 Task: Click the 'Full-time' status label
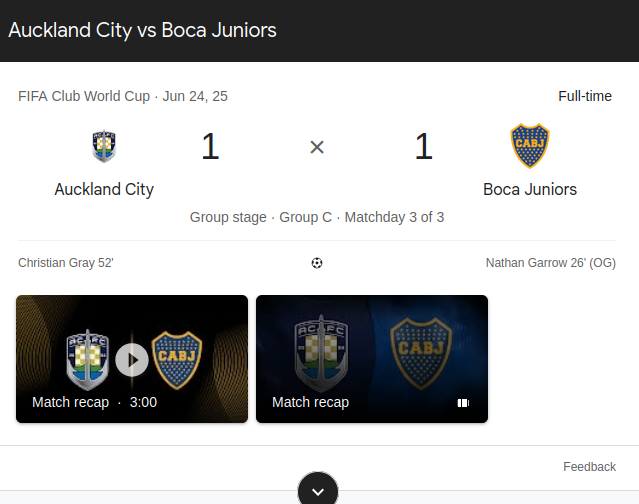coord(585,96)
